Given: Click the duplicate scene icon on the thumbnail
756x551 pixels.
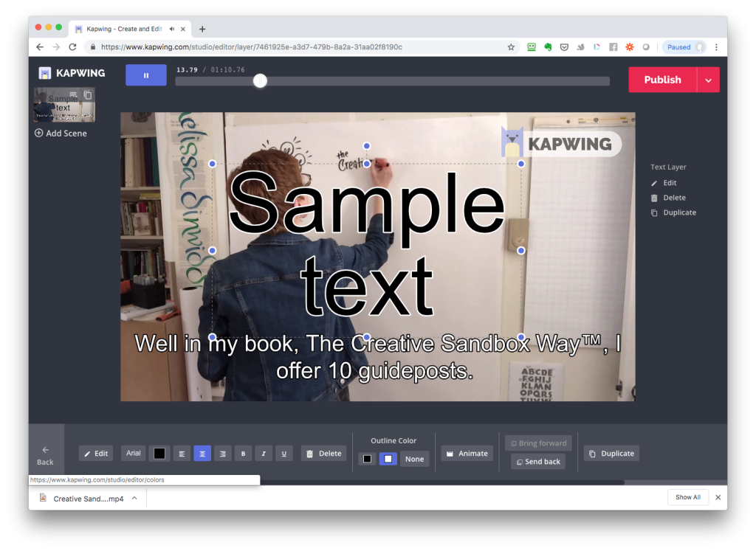Looking at the screenshot, I should [x=88, y=95].
